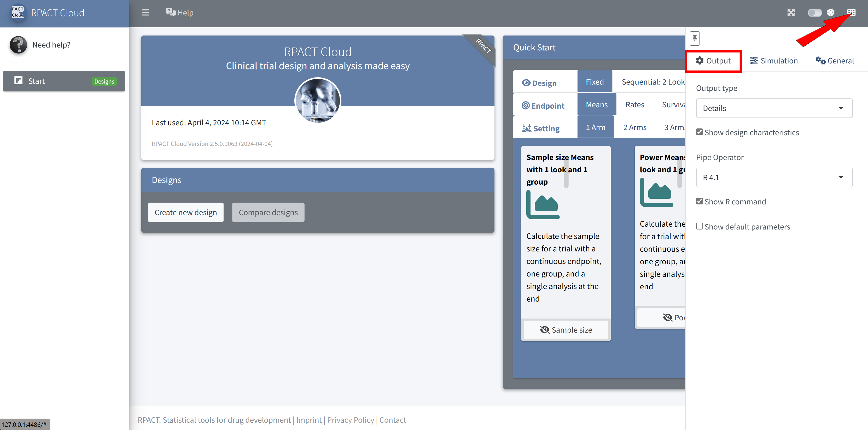The image size is (868, 430).
Task: Open the Output type Details dropdown
Action: click(x=774, y=108)
